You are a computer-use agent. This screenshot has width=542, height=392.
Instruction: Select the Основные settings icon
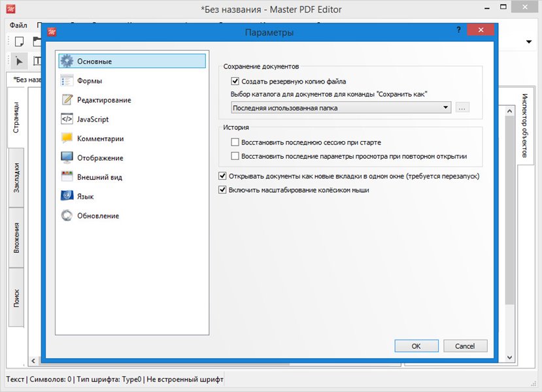pyautogui.click(x=67, y=61)
